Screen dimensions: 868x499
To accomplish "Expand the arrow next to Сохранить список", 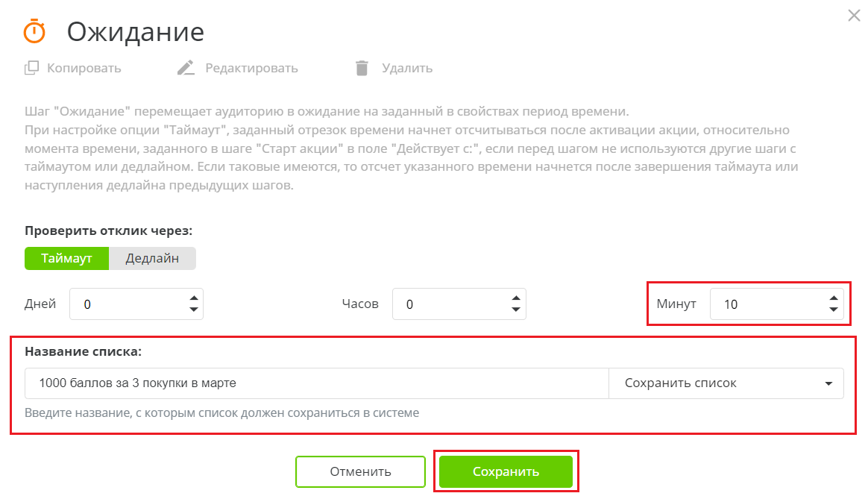I will [827, 383].
